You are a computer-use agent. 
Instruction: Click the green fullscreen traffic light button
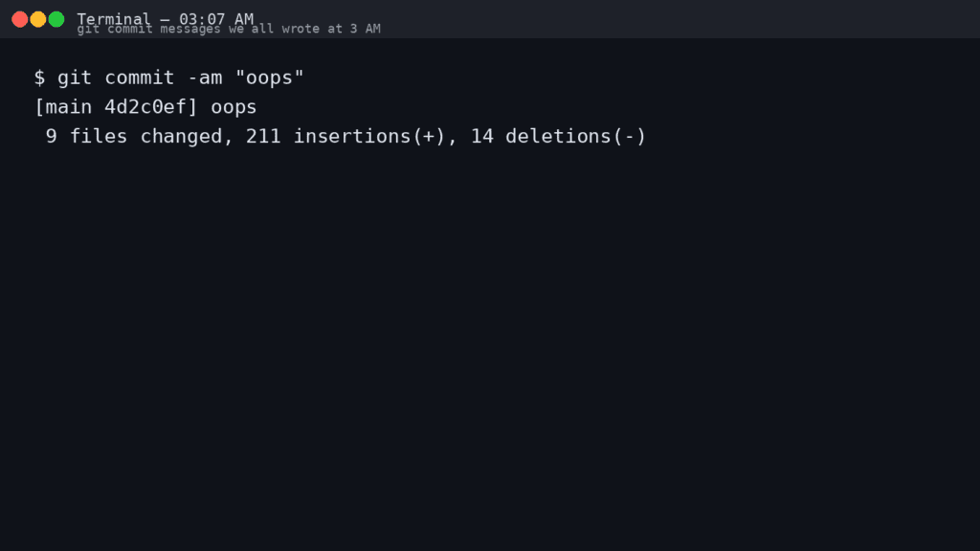56,17
